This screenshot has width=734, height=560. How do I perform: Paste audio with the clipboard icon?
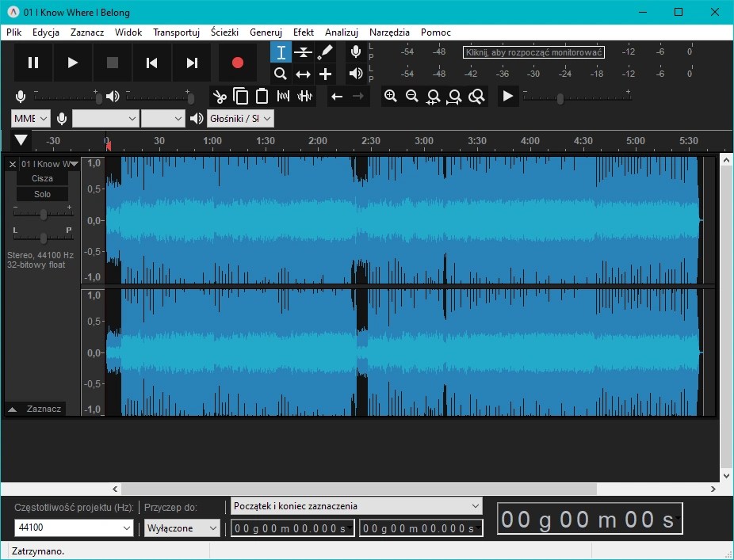click(x=262, y=97)
